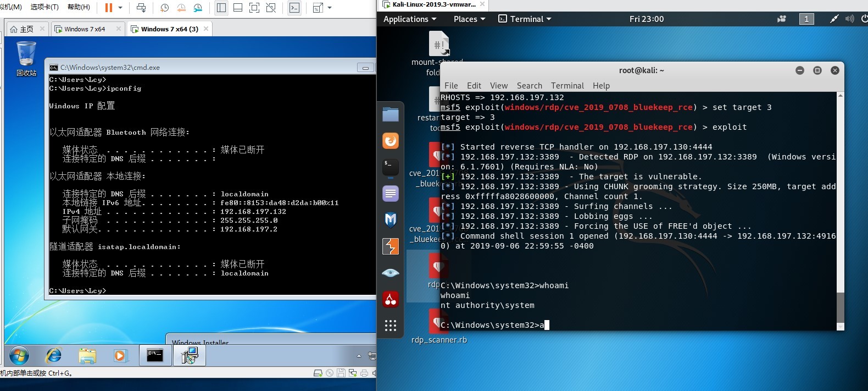Open the Edit menu in the terminal
This screenshot has height=391, width=868.
[474, 86]
